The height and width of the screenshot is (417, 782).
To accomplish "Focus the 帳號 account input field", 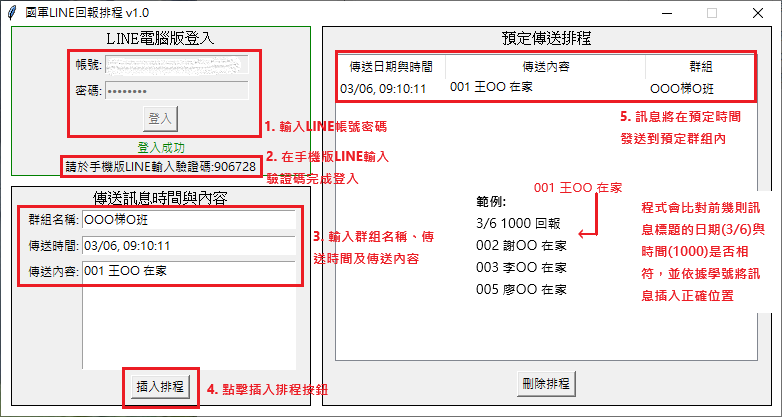I will point(177,65).
